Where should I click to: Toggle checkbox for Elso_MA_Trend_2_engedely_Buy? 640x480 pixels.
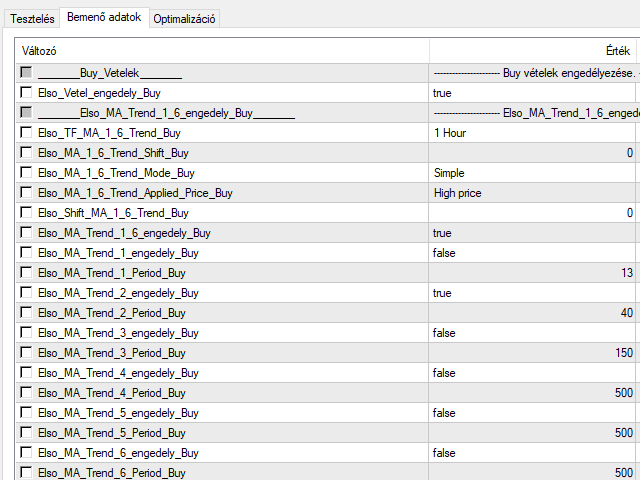coord(26,293)
